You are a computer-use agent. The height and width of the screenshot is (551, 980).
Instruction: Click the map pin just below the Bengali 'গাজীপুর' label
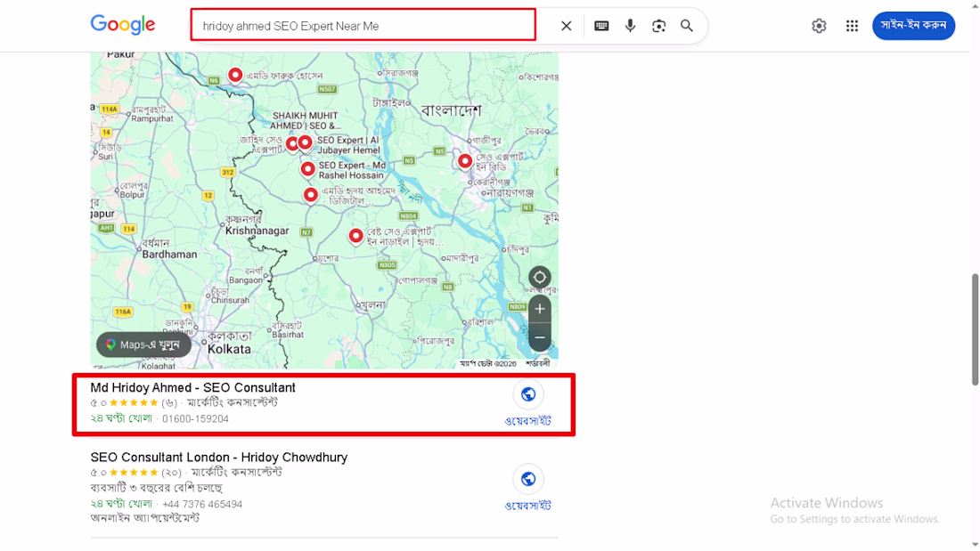(x=464, y=162)
